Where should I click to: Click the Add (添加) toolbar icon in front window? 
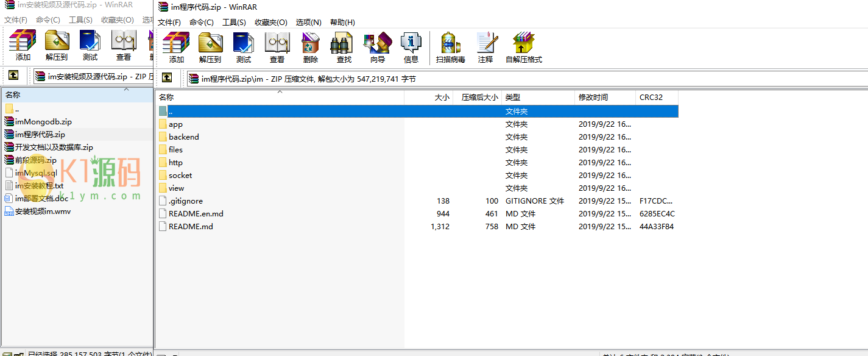[176, 48]
